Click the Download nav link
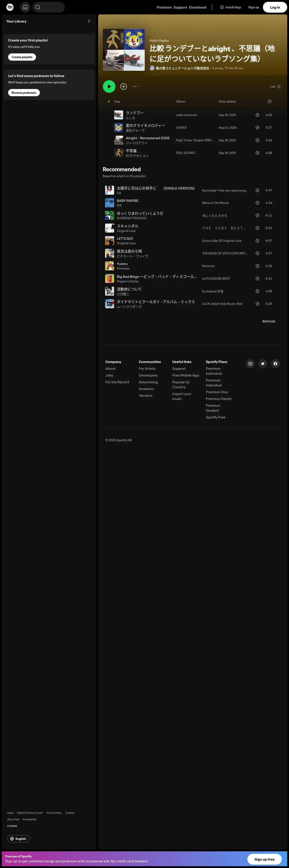Screen dimensions: 289x868 198,7
